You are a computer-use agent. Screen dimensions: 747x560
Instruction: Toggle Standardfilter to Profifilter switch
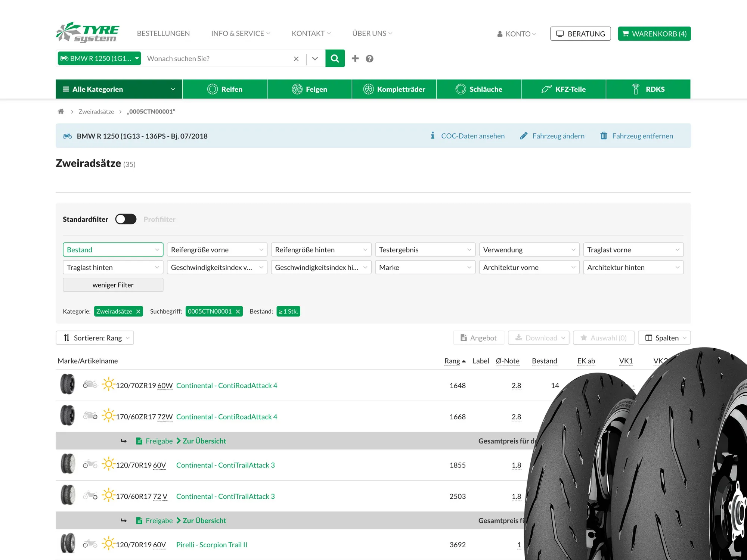pyautogui.click(x=126, y=219)
